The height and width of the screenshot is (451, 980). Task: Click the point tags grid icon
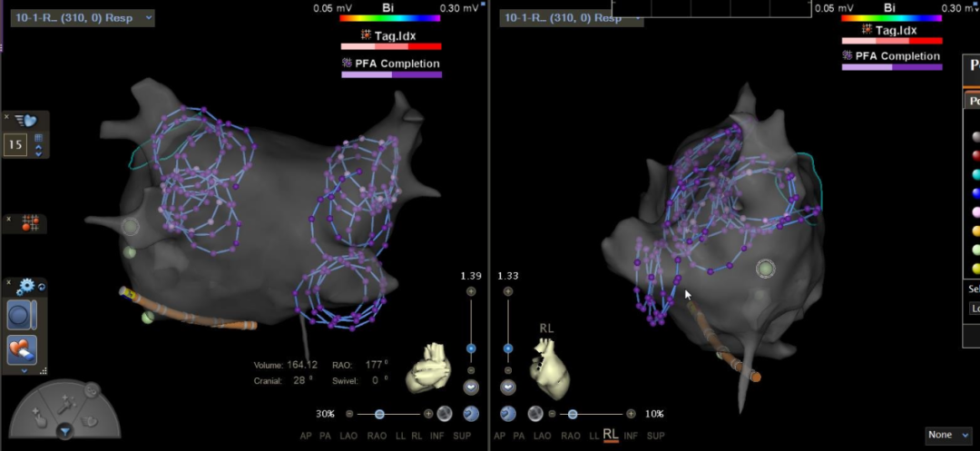click(x=30, y=222)
